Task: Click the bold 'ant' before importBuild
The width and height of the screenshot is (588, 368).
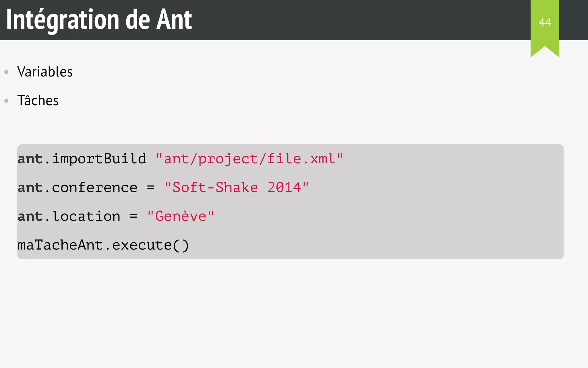Action: [x=30, y=159]
